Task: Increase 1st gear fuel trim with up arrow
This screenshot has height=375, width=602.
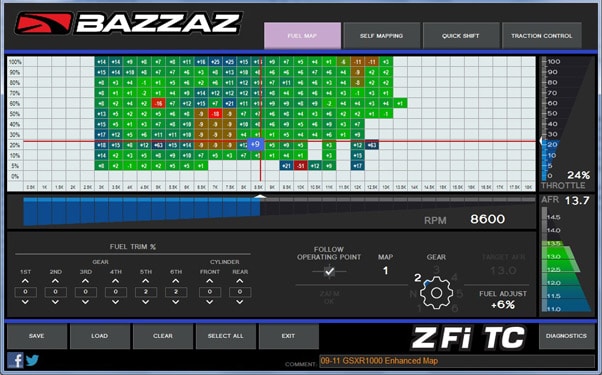Action: [x=25, y=281]
